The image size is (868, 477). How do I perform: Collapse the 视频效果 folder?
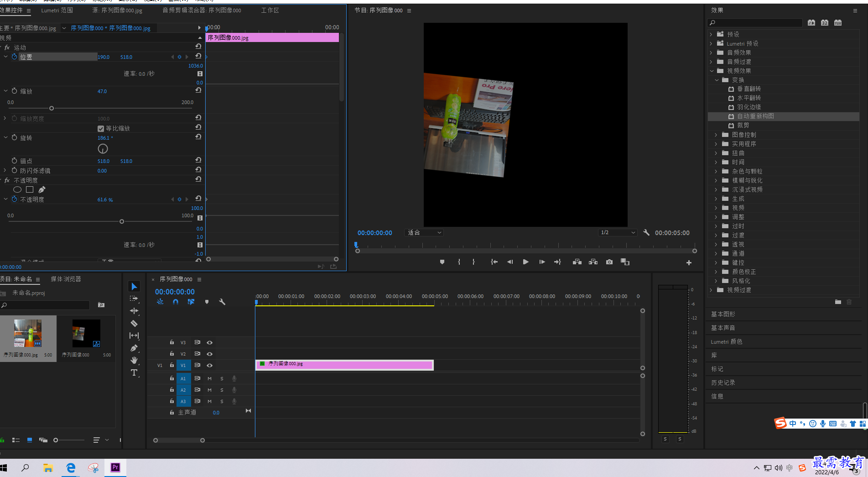pyautogui.click(x=712, y=71)
